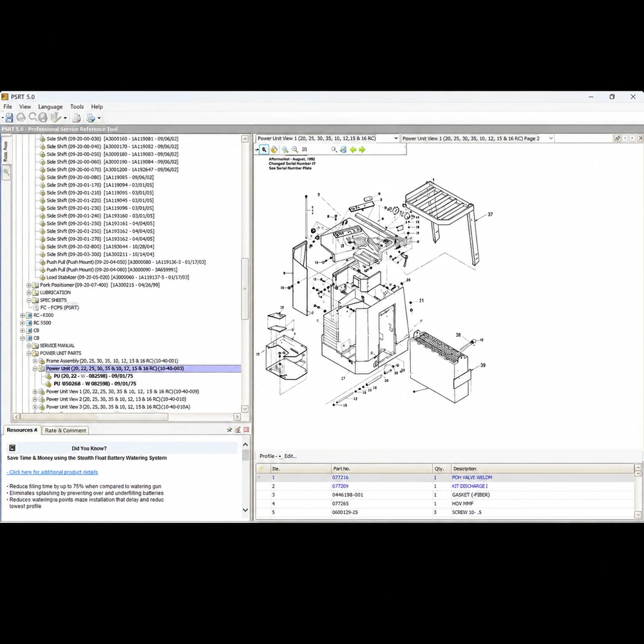
Task: Open the File menu
Action: [8, 106]
